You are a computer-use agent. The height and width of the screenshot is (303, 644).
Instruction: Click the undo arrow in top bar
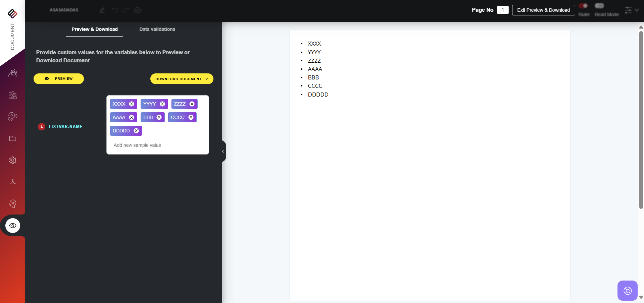(115, 10)
